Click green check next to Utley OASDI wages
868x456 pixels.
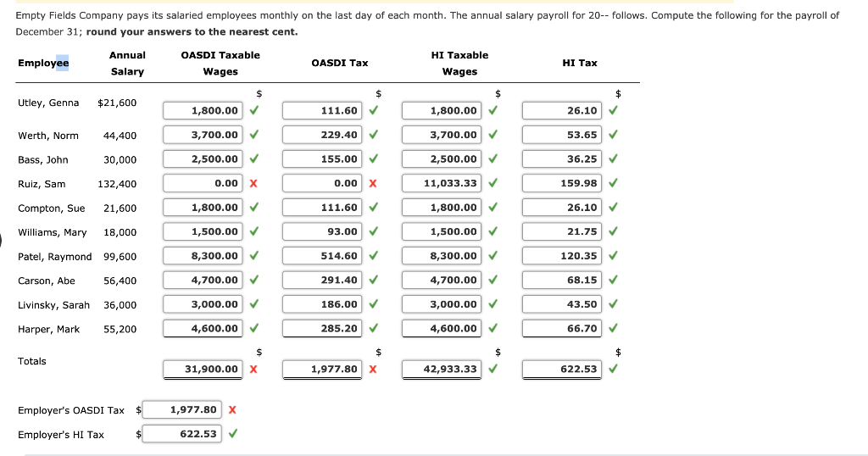tap(254, 110)
